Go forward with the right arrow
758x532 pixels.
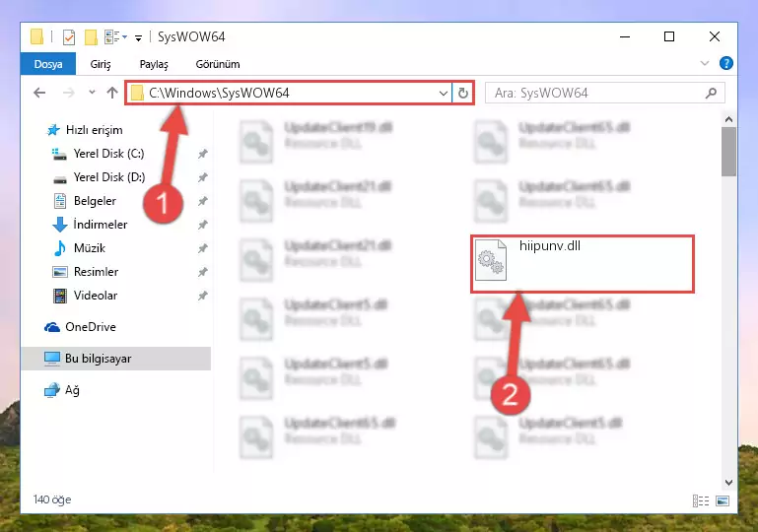tap(69, 93)
